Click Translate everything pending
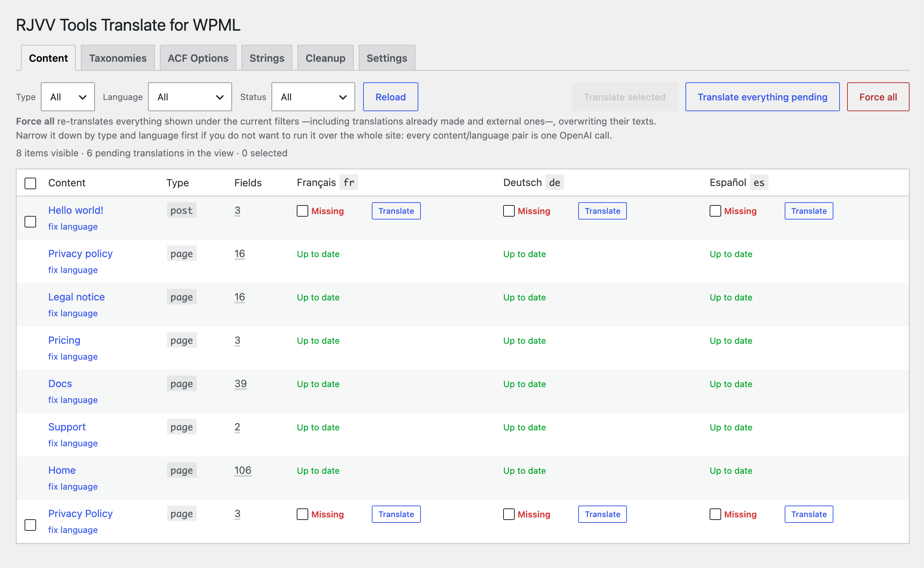The image size is (924, 568). pyautogui.click(x=762, y=97)
